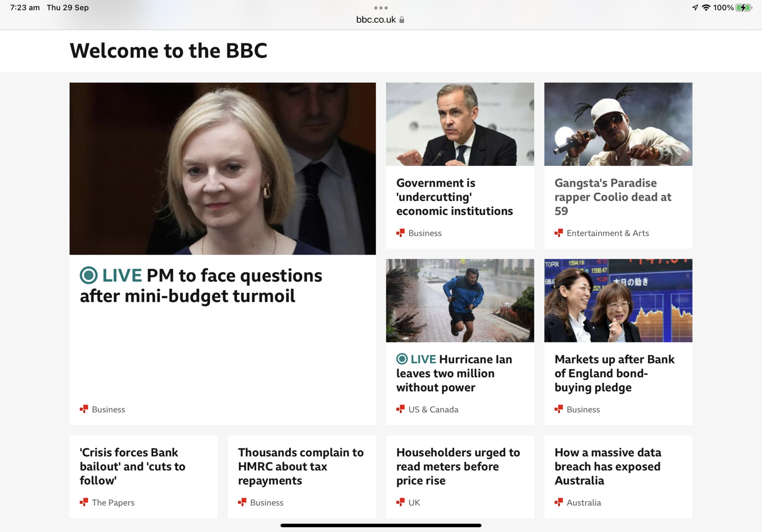Tap the Wi-Fi icon in the status bar
Image resolution: width=762 pixels, height=532 pixels.
[706, 8]
